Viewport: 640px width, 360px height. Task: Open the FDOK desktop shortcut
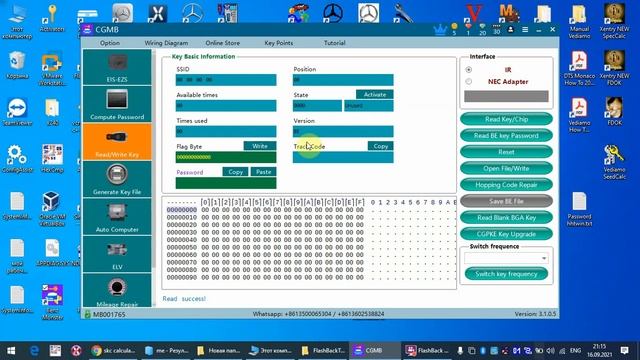click(x=614, y=111)
